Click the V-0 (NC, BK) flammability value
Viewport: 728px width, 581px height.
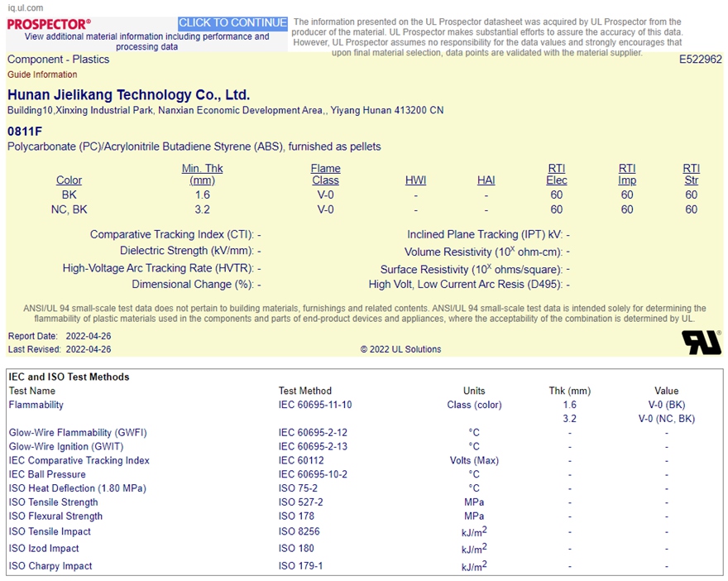[667, 419]
